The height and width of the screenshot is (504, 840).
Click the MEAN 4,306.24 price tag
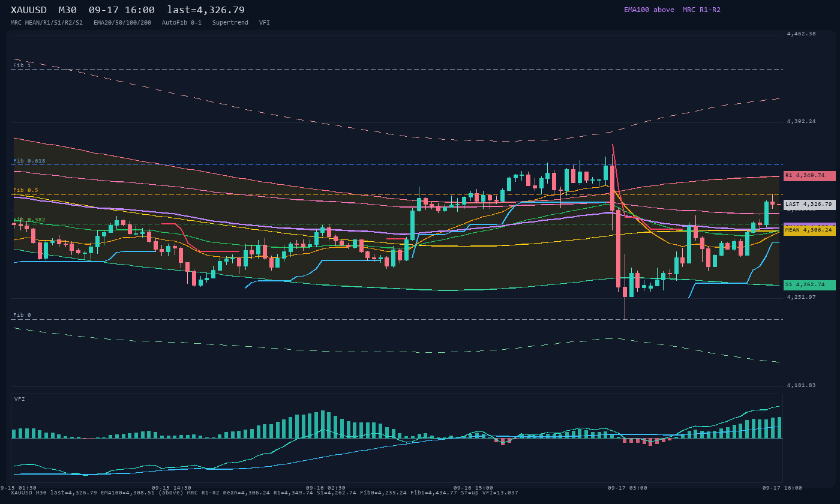pos(809,230)
